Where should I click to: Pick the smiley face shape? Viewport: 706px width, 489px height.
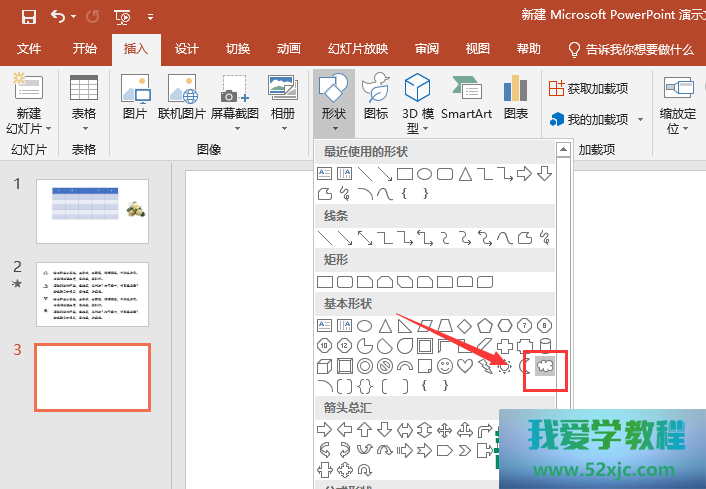point(445,366)
